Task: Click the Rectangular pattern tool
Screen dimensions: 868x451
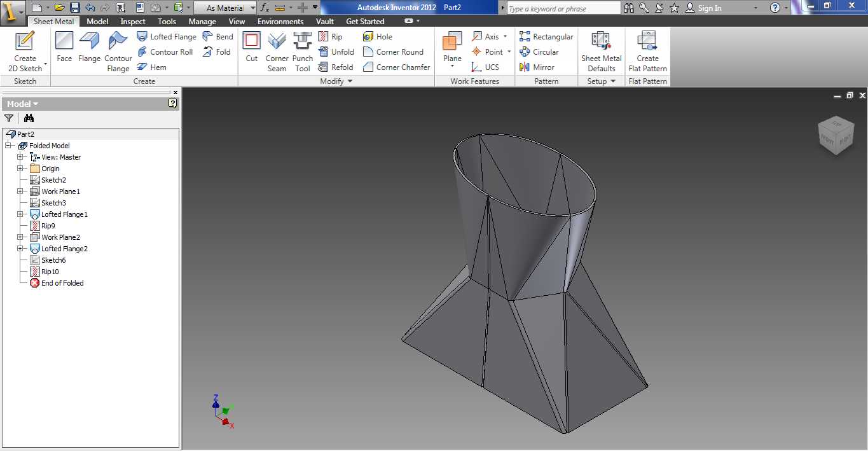Action: (x=546, y=37)
